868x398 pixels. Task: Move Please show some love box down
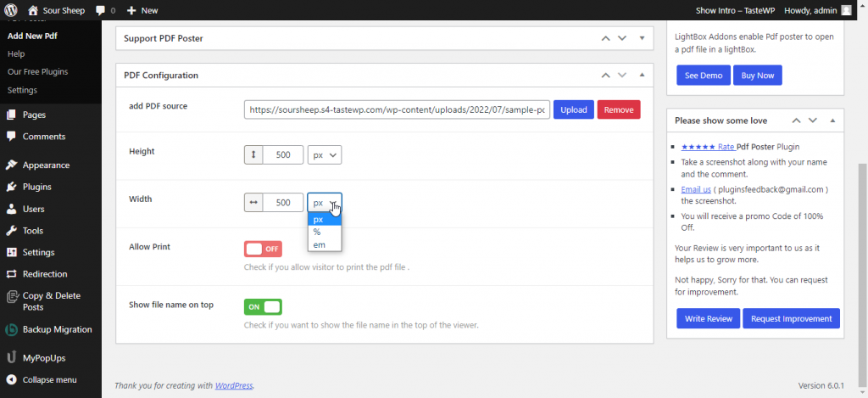click(x=813, y=121)
